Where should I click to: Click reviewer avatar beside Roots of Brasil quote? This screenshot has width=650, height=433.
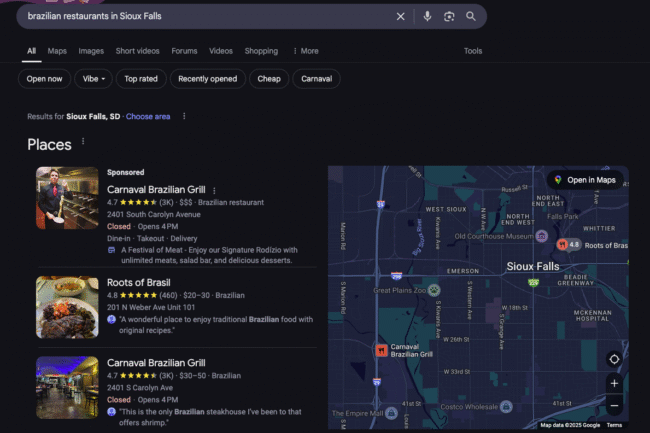[x=111, y=319]
